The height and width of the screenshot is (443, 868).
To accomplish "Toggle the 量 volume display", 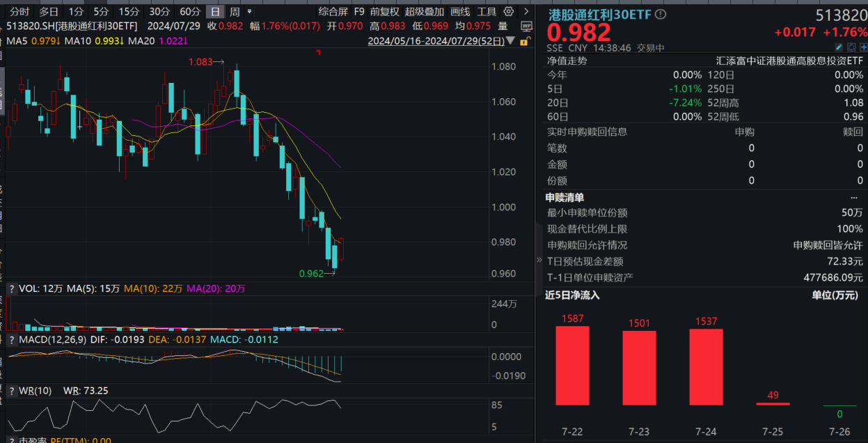I will pos(503,24).
